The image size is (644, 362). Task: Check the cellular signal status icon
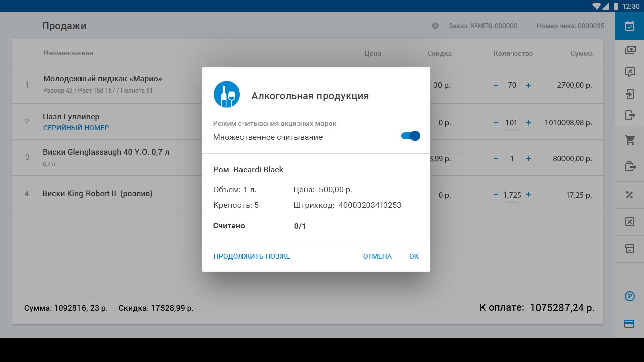coord(606,6)
